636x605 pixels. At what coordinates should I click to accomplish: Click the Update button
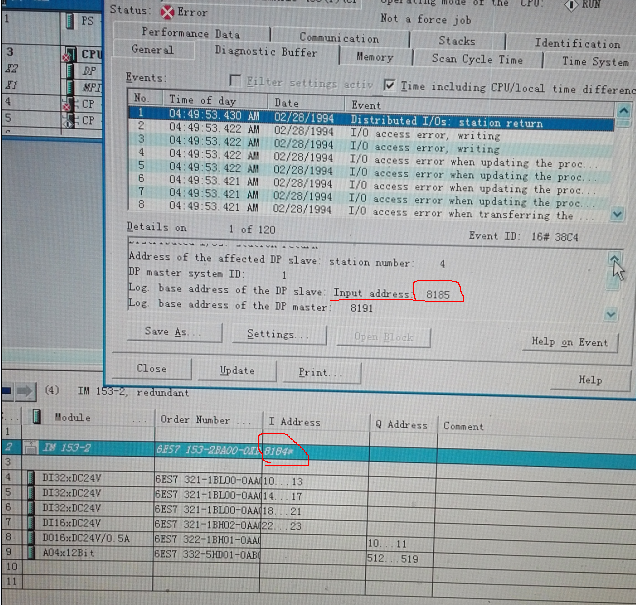click(237, 371)
